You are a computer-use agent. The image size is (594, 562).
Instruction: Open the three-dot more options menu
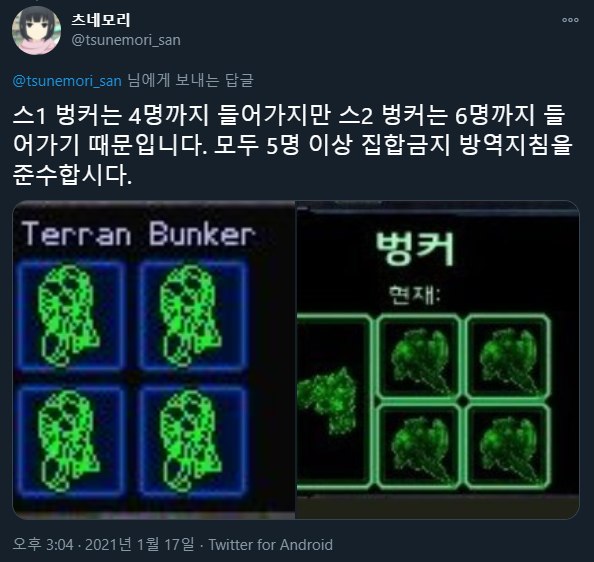(x=570, y=20)
